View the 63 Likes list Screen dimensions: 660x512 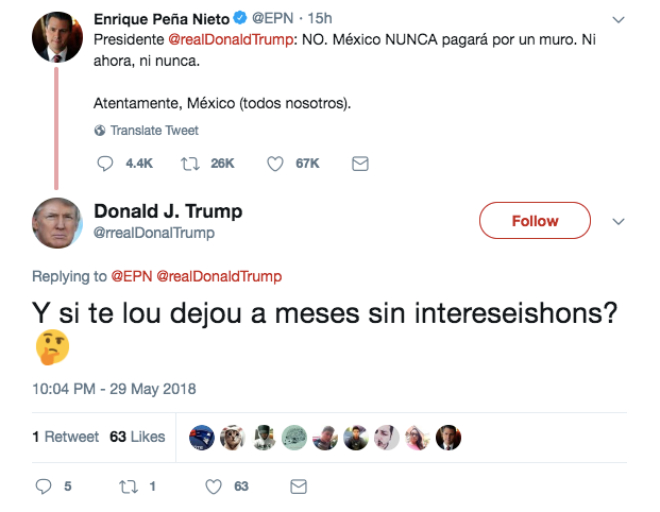pyautogui.click(x=137, y=437)
